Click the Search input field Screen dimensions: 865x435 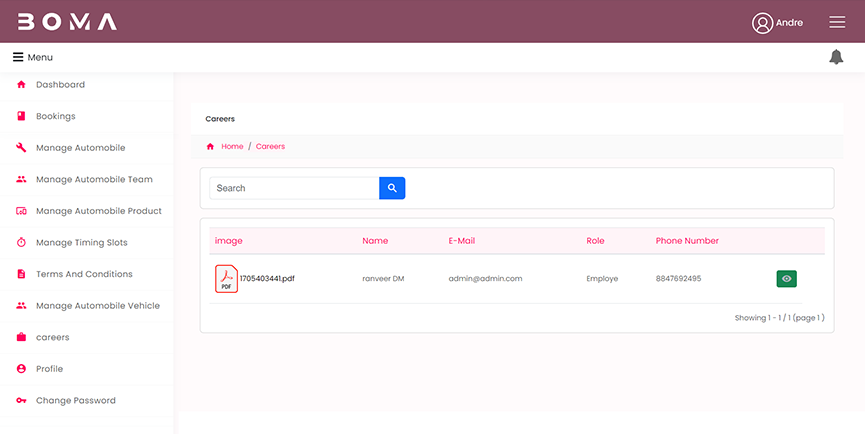pos(294,188)
